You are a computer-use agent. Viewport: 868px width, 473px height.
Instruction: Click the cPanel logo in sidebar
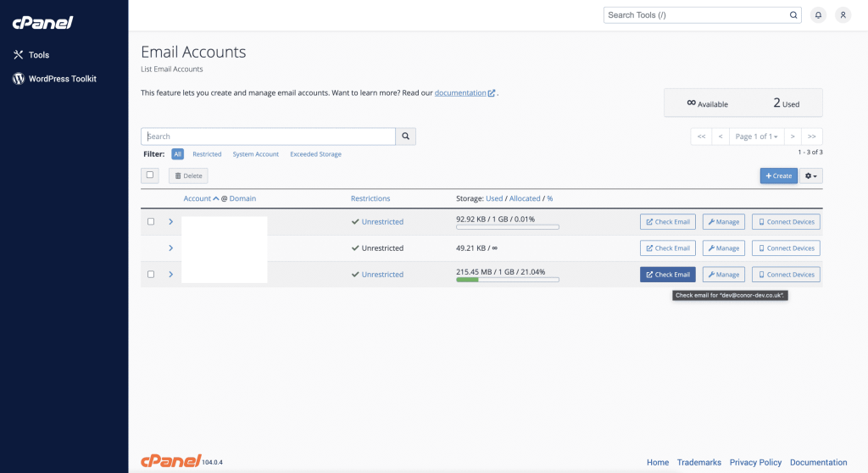[42, 22]
